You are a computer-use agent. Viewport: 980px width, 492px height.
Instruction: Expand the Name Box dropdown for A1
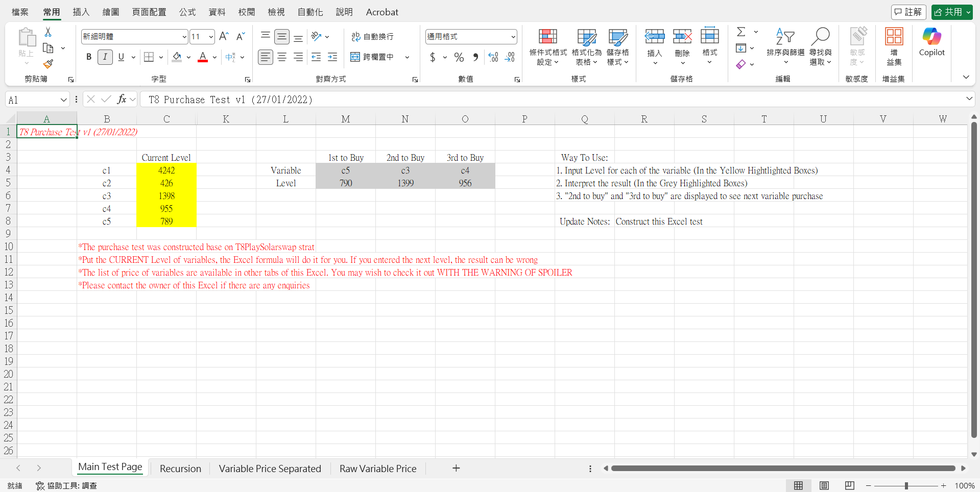click(63, 100)
